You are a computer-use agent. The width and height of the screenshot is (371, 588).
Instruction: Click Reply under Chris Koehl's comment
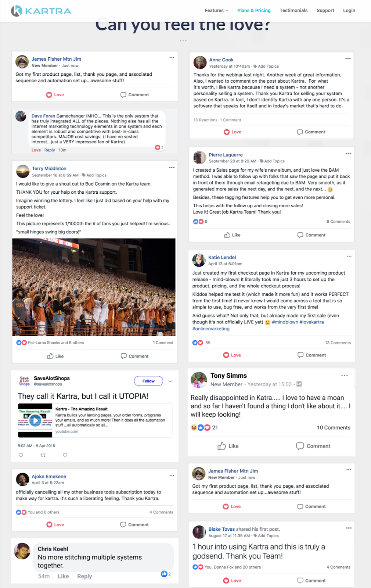[84, 576]
